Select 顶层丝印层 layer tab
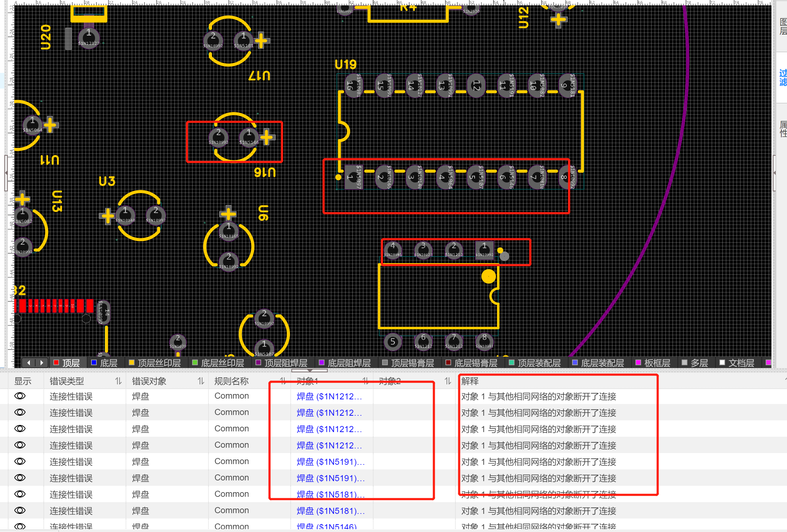The image size is (787, 532). tap(159, 363)
